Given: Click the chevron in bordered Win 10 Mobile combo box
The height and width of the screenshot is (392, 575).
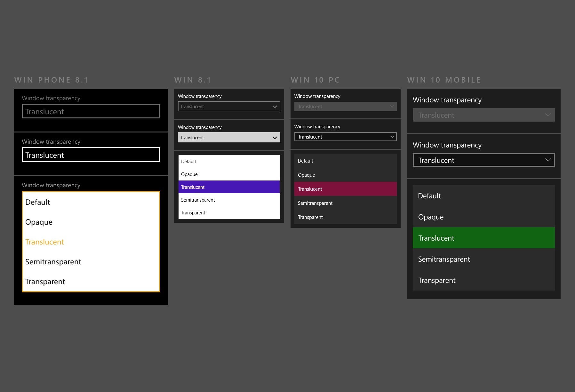Looking at the screenshot, I should point(548,160).
